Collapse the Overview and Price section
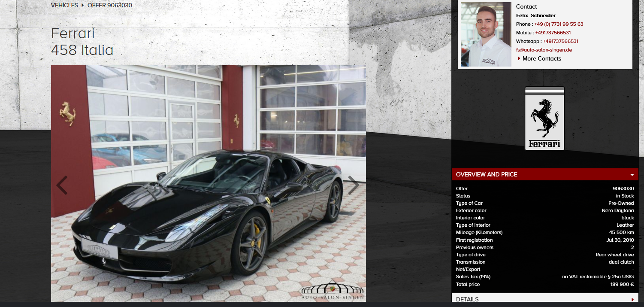Image resolution: width=644 pixels, height=307 pixels. (x=545, y=174)
